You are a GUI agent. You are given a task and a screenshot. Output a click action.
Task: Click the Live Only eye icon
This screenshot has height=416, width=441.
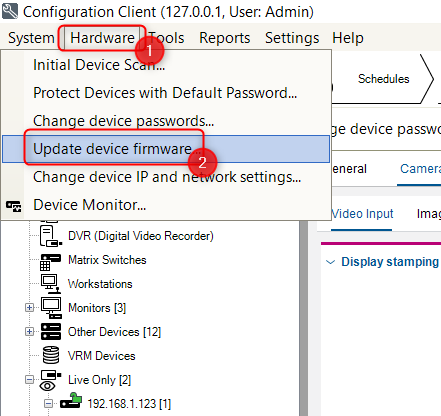50,380
